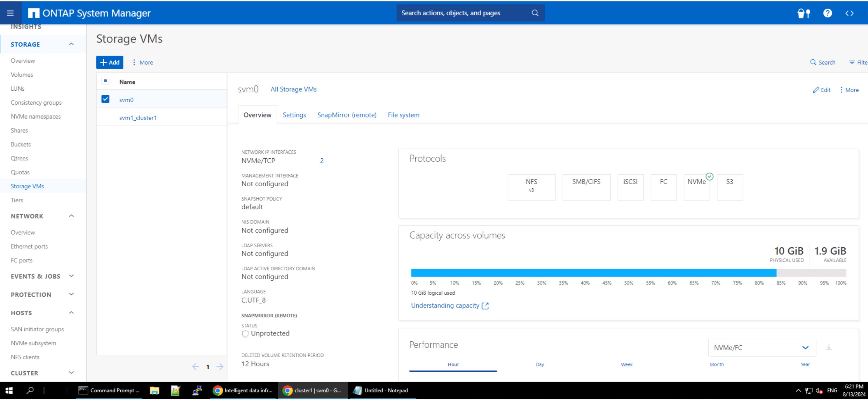
Task: Click the help question mark icon
Action: pyautogui.click(x=827, y=13)
